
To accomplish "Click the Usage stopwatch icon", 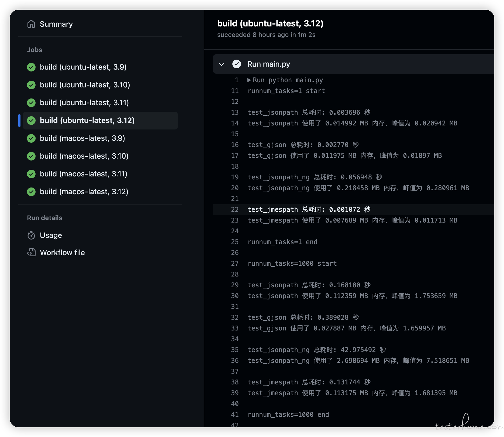I will pos(31,235).
